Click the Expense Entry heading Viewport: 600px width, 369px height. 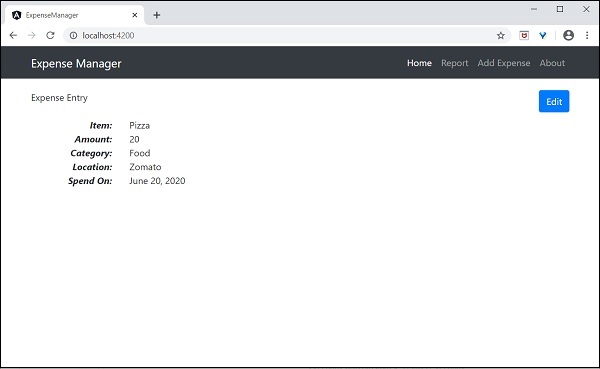tap(59, 98)
